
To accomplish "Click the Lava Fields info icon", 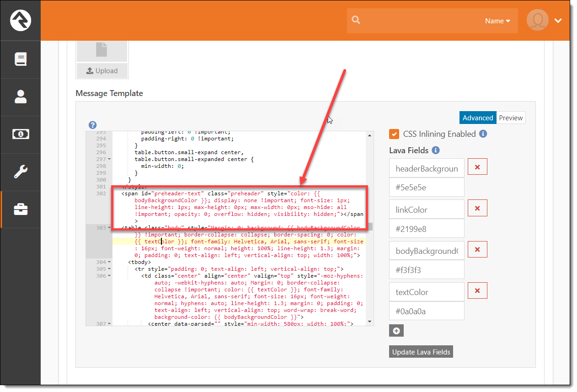I will pos(436,150).
